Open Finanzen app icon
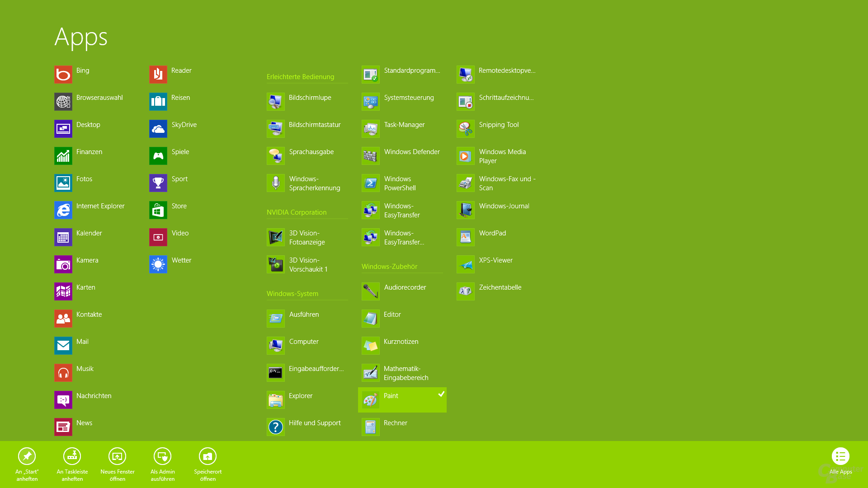 tap(63, 156)
